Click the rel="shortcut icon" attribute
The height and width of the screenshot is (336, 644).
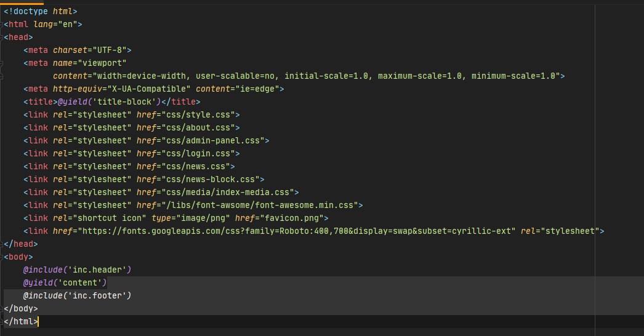(99, 218)
